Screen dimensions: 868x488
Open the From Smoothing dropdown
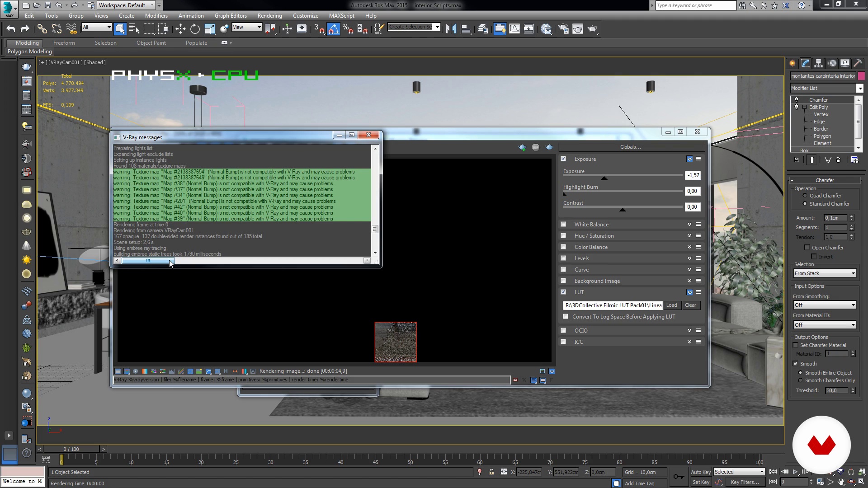[825, 305]
